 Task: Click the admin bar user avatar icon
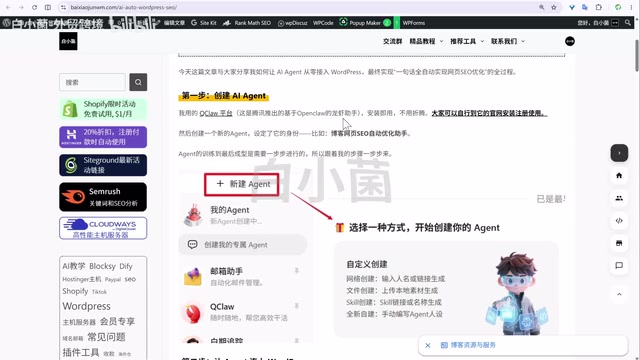(615, 23)
